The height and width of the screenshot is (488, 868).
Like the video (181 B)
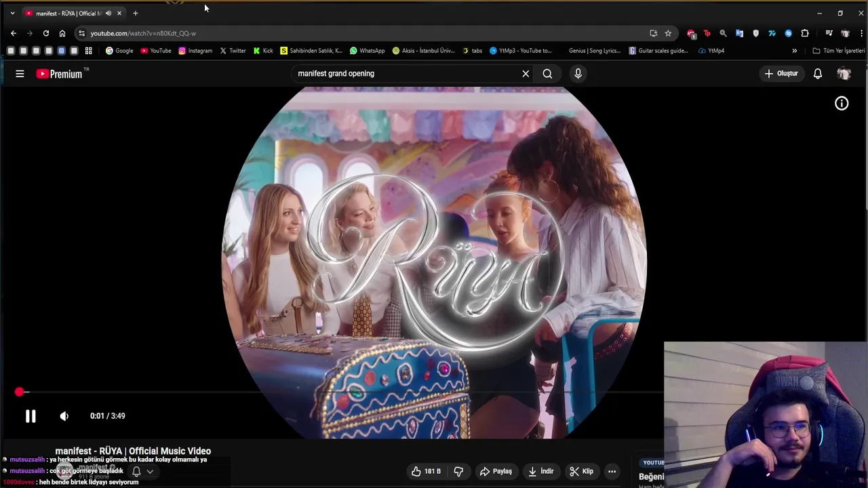(426, 471)
